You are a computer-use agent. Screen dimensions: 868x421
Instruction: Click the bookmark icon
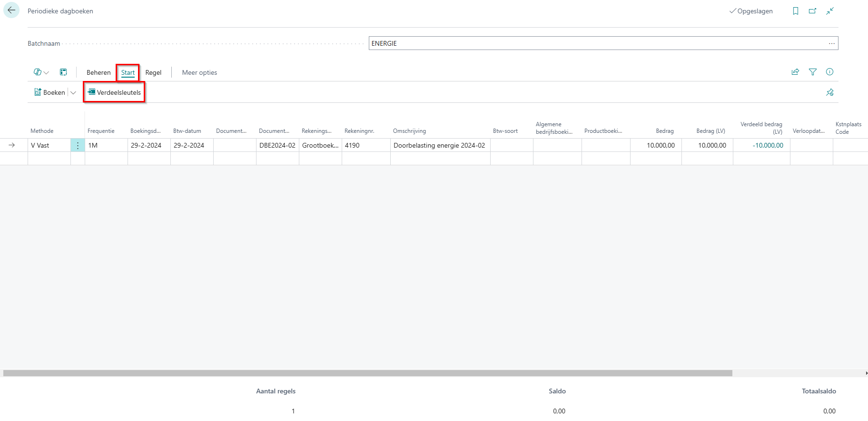(x=796, y=11)
